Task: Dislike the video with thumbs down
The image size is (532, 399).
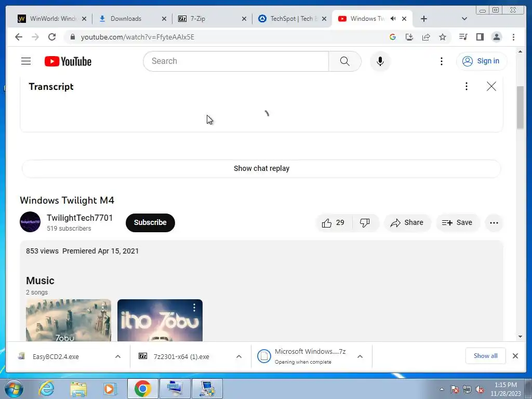Action: pos(365,222)
